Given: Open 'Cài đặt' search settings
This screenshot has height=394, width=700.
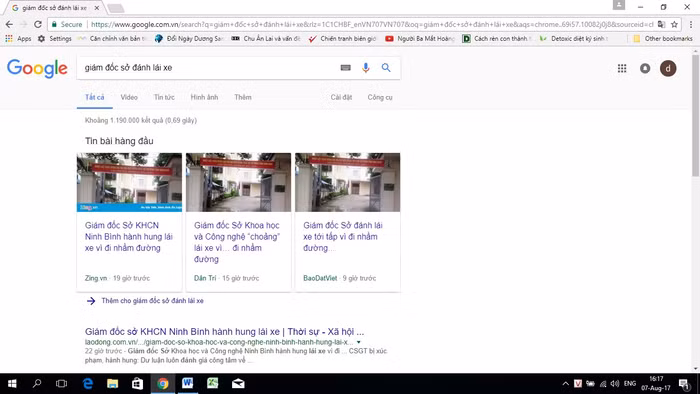Looking at the screenshot, I should [342, 97].
